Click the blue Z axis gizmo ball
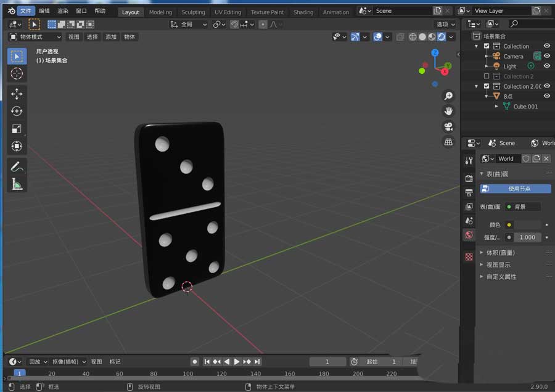The width and height of the screenshot is (555, 392). click(435, 53)
